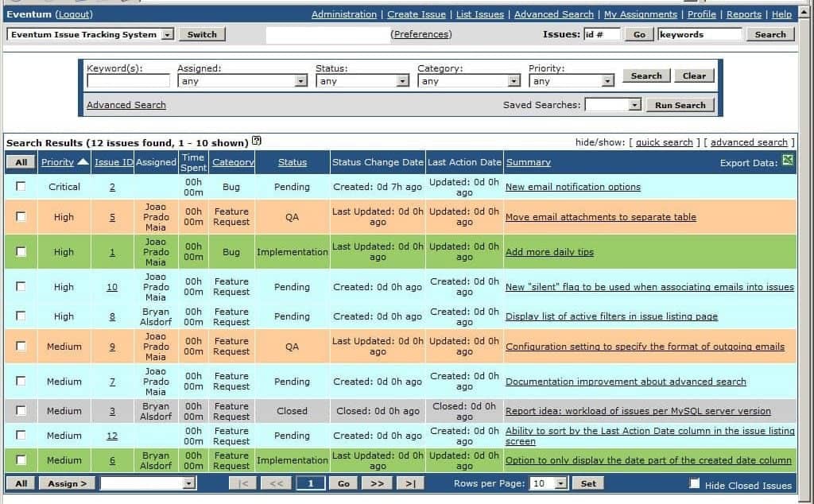Viewport: 814px width, 504px height.
Task: Check the box for issue 9
Action: pos(21,346)
